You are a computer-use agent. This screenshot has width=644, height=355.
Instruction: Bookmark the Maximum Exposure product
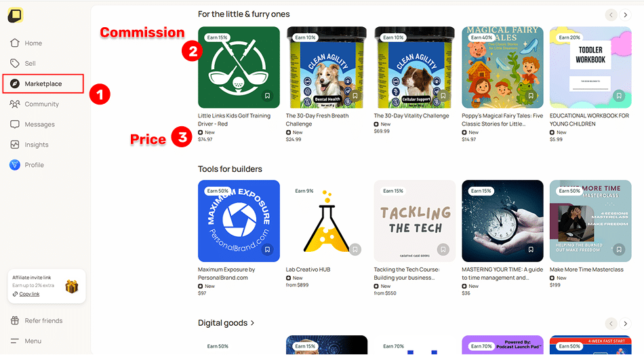point(267,250)
